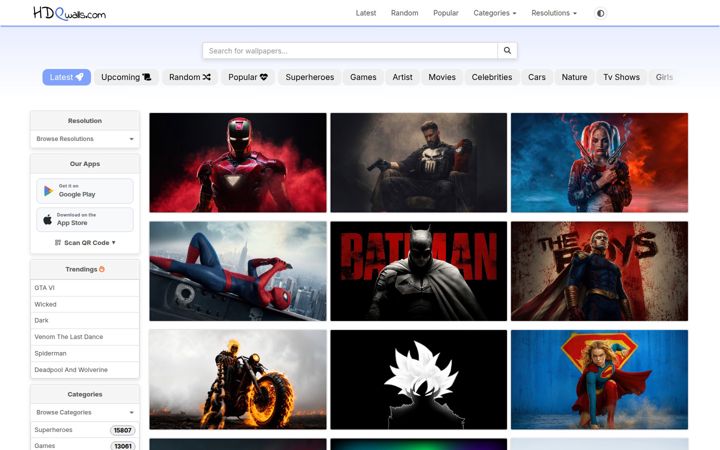Image resolution: width=720 pixels, height=450 pixels.
Task: Open Deadpool And Wolverine trending link
Action: pyautogui.click(x=85, y=370)
